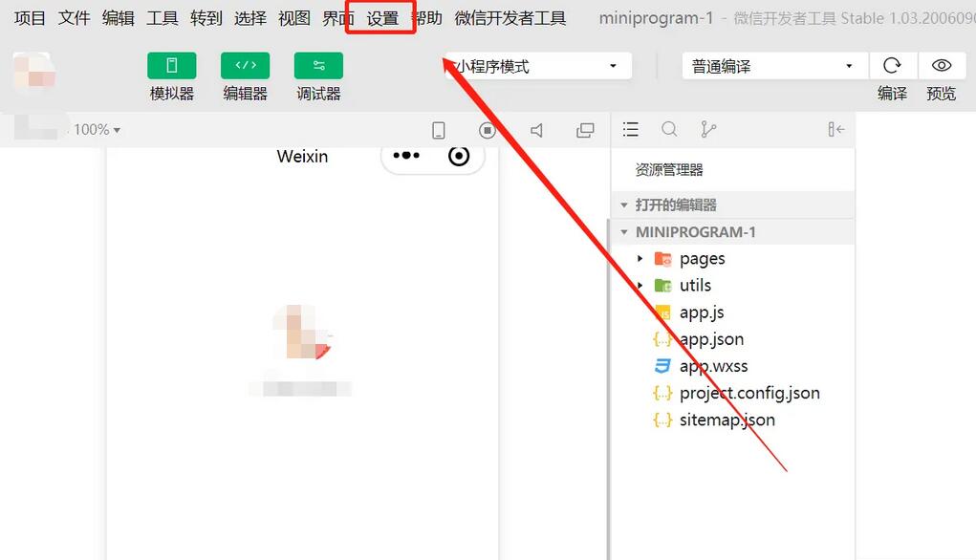The height and width of the screenshot is (560, 976).
Task: Click the circular close button in simulator capsule
Action: point(459,156)
